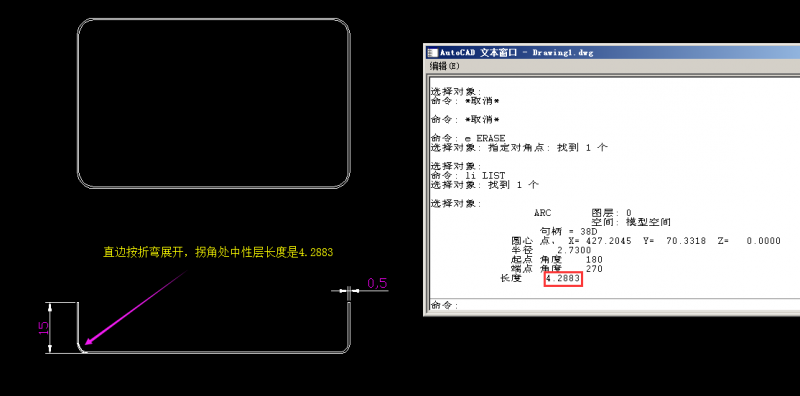Select the red-boxed length value 4.2883
800x396 pixels.
click(563, 279)
